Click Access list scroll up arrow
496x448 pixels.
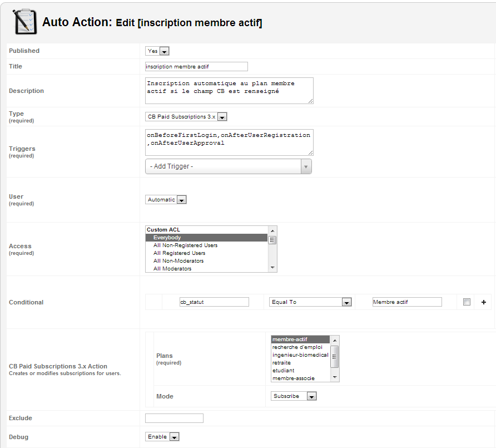click(272, 230)
